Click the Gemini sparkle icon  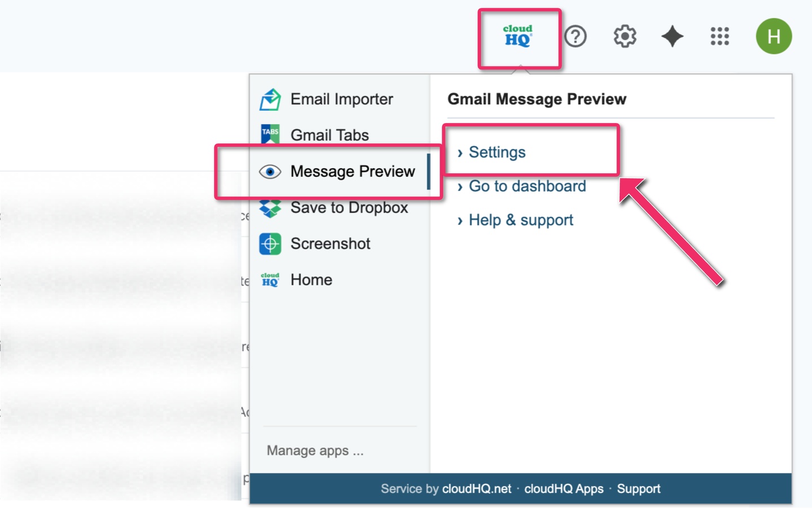[672, 36]
